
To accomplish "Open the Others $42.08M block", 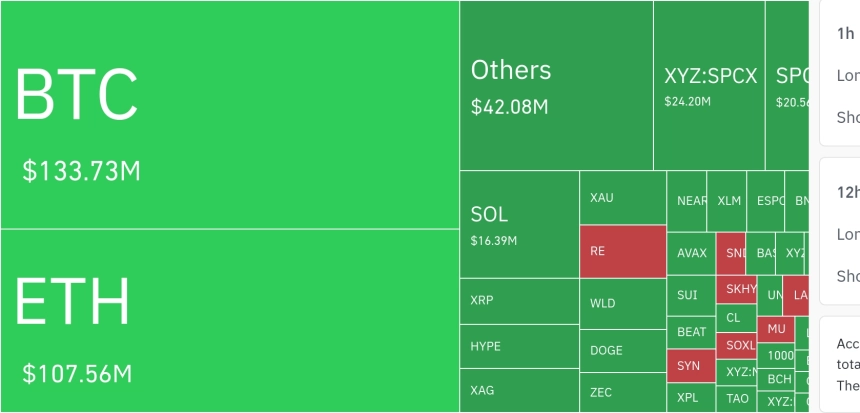I will (556, 86).
